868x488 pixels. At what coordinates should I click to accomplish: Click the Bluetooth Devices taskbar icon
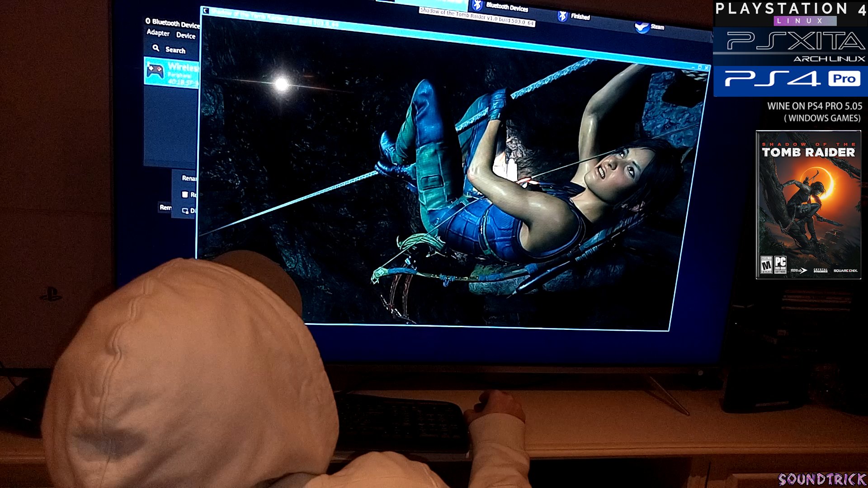click(x=477, y=6)
